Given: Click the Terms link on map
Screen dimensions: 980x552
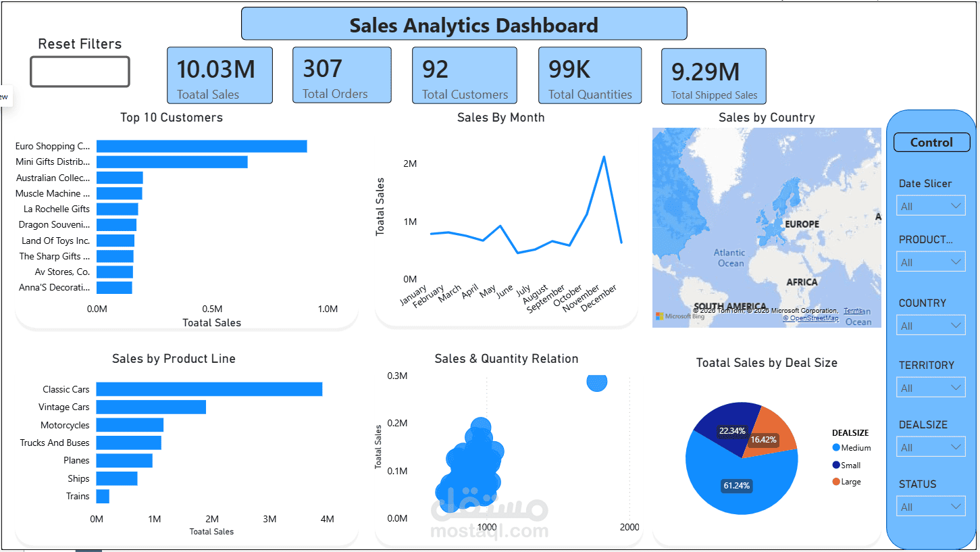Looking at the screenshot, I should (x=852, y=311).
